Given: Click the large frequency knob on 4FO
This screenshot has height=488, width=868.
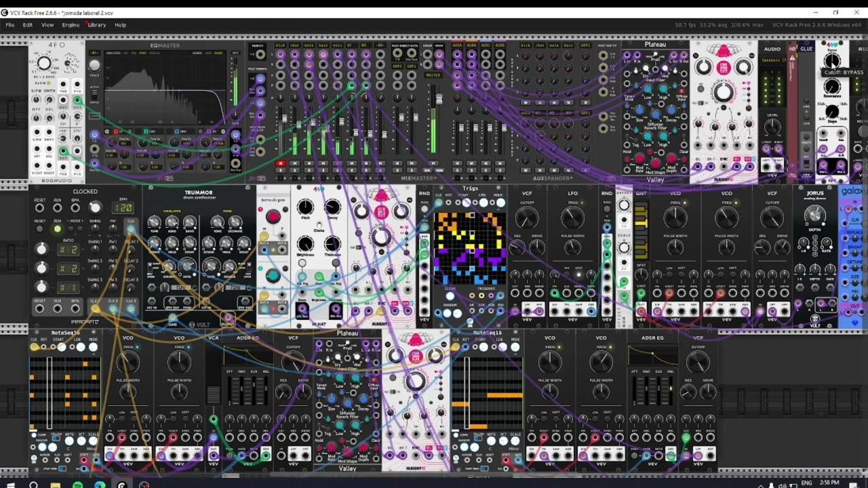Looking at the screenshot, I should coord(44,63).
